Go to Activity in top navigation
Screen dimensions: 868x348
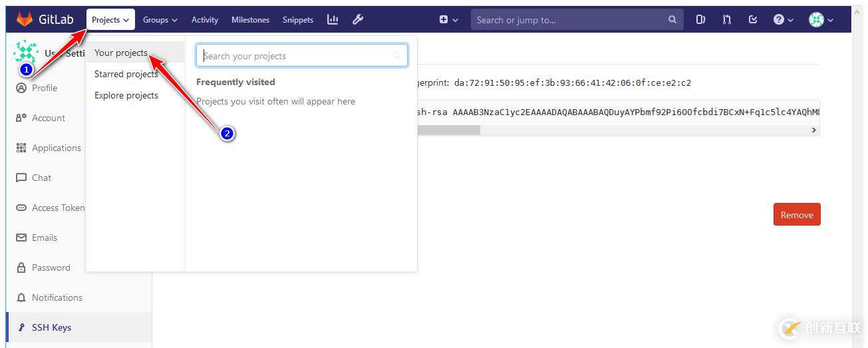pos(205,19)
